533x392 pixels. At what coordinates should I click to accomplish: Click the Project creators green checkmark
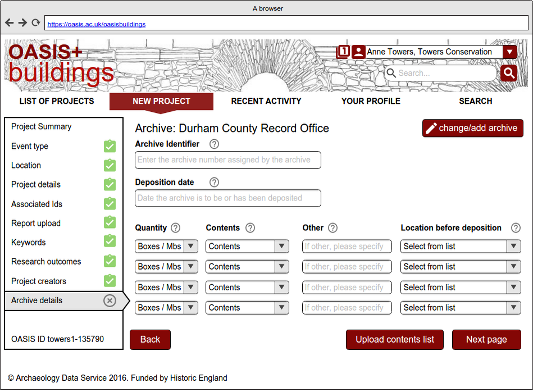pos(110,281)
